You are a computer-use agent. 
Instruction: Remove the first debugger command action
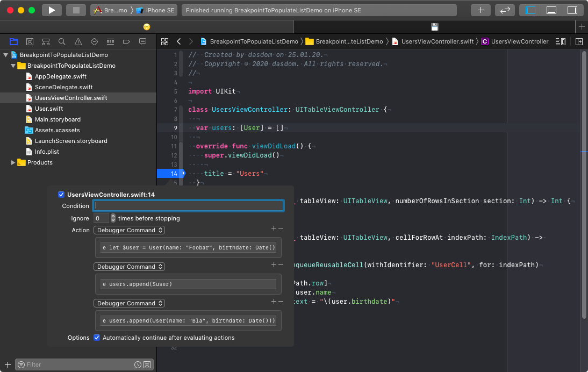pos(281,228)
